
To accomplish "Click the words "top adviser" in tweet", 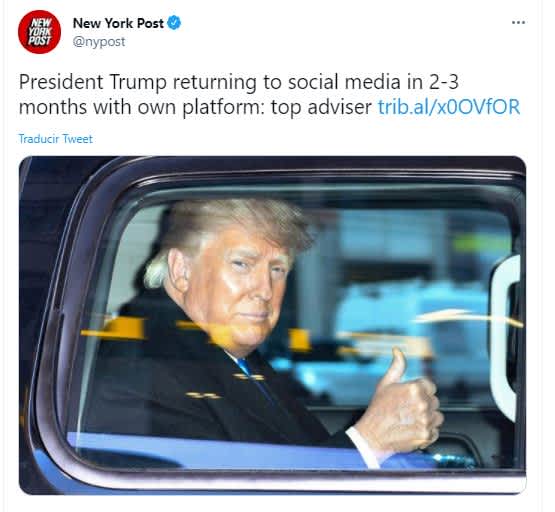I will pos(321,107).
